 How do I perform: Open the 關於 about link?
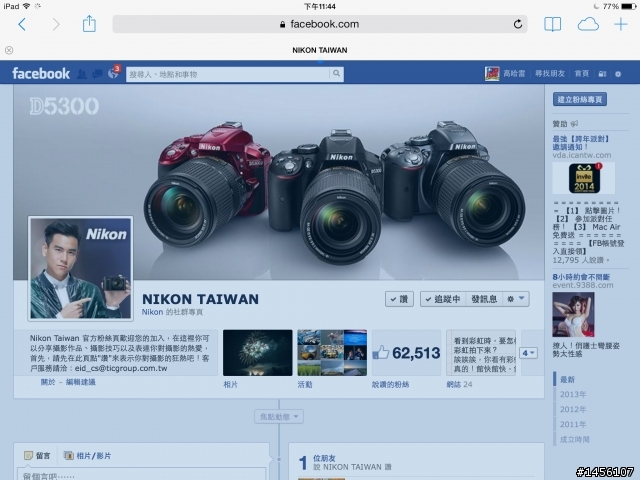coord(48,382)
